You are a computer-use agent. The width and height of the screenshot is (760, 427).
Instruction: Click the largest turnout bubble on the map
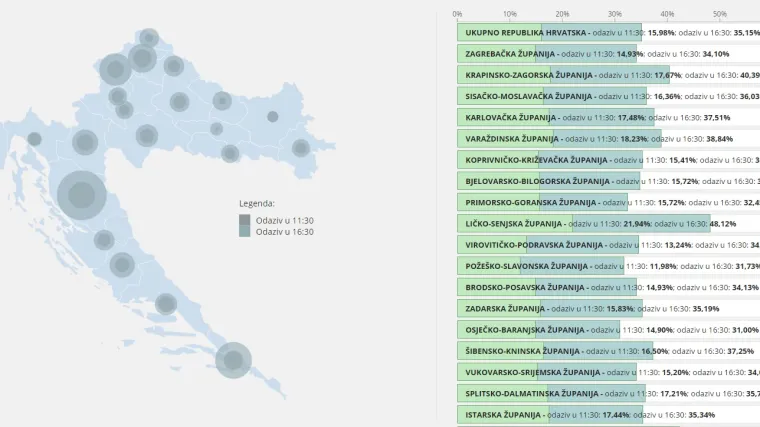tap(81, 195)
